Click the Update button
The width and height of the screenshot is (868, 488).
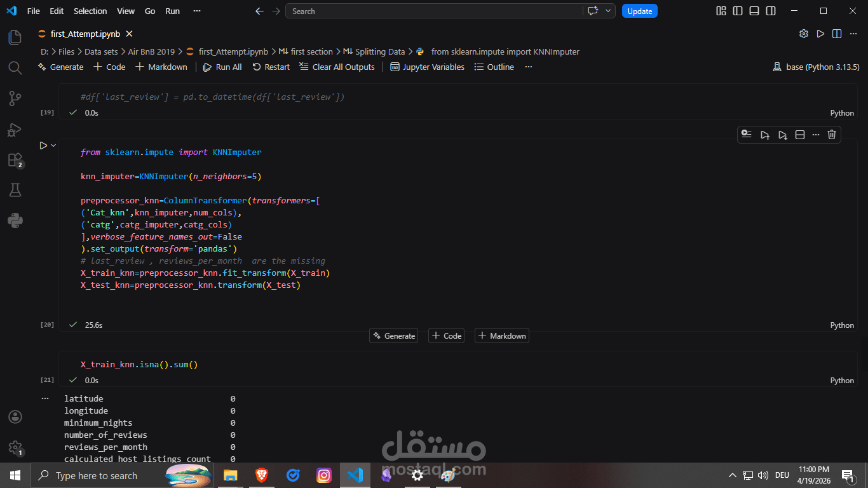(x=640, y=11)
